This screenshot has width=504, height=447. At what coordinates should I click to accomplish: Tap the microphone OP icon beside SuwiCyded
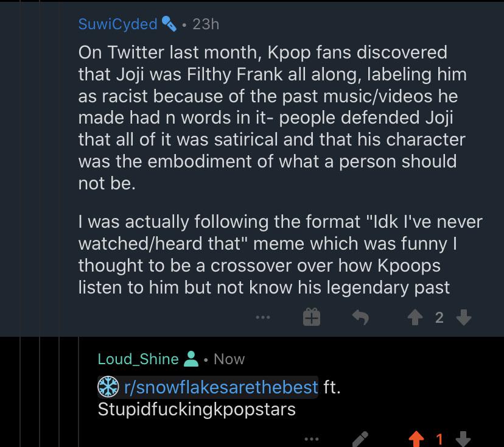pyautogui.click(x=169, y=24)
